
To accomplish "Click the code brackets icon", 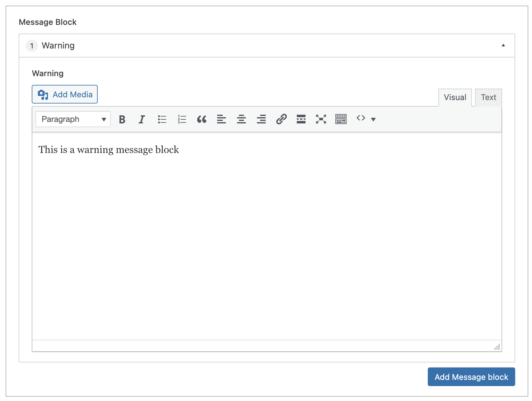I will click(361, 118).
